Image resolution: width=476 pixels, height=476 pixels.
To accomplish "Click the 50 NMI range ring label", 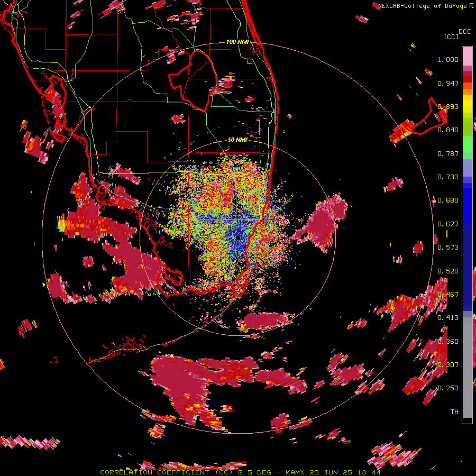I will click(x=237, y=140).
